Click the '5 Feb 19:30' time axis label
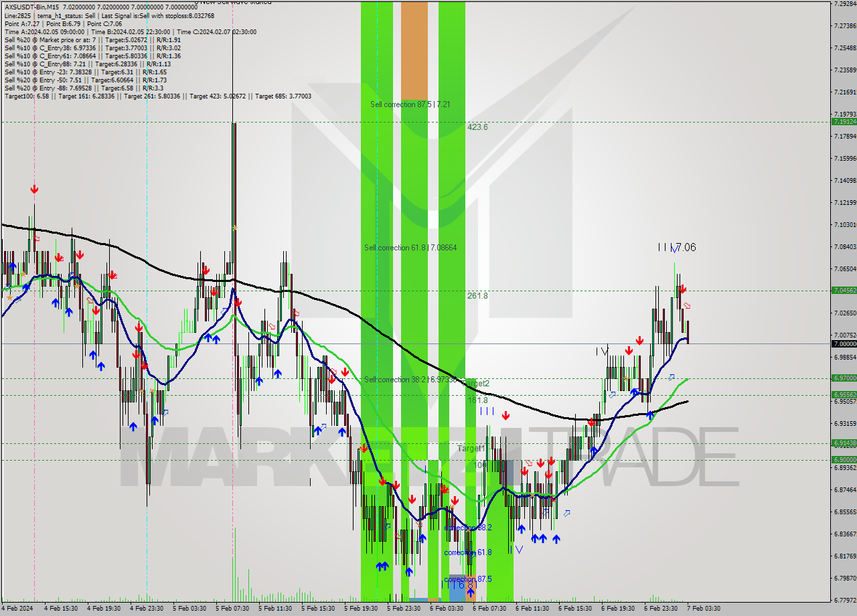The height and width of the screenshot is (616, 857). point(361,609)
